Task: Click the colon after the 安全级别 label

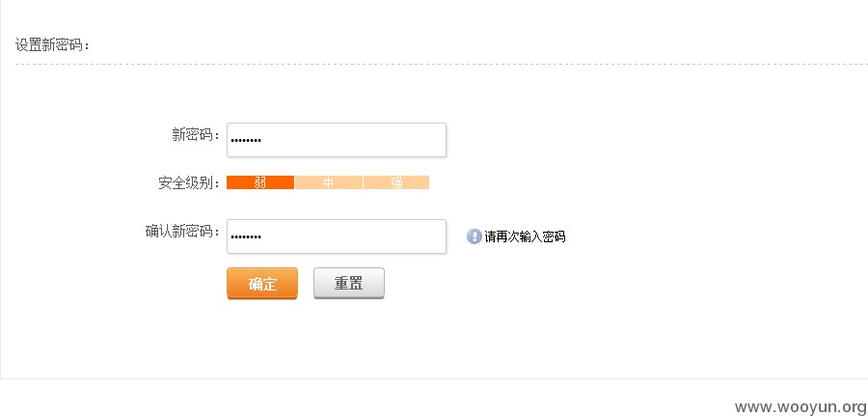Action: pos(218,183)
